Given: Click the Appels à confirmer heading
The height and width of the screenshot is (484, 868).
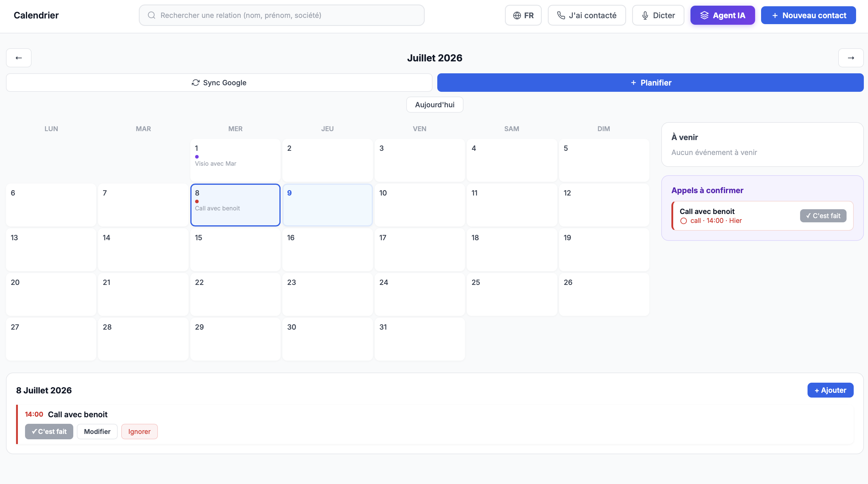Looking at the screenshot, I should [x=707, y=190].
